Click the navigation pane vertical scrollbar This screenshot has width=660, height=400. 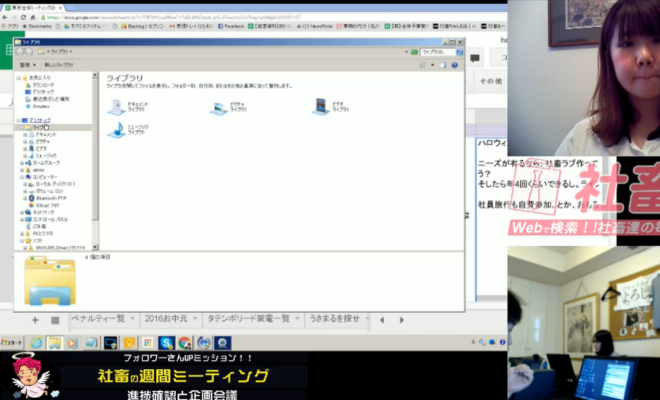[x=96, y=160]
